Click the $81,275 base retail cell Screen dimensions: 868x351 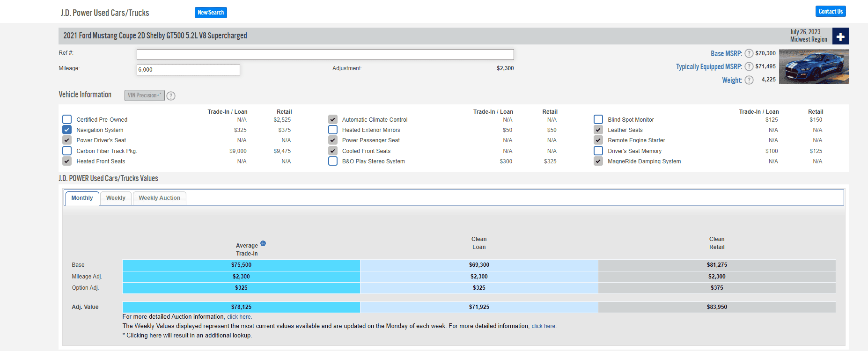717,265
